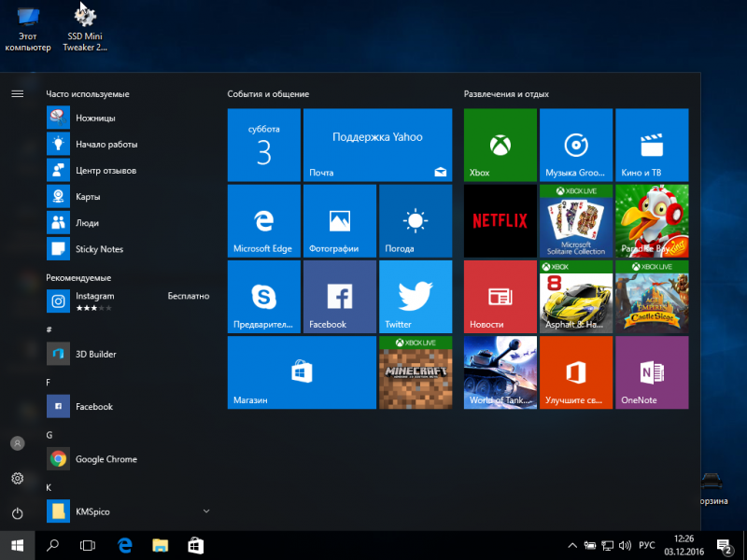
Task: Open the OneNote tile
Action: (652, 372)
